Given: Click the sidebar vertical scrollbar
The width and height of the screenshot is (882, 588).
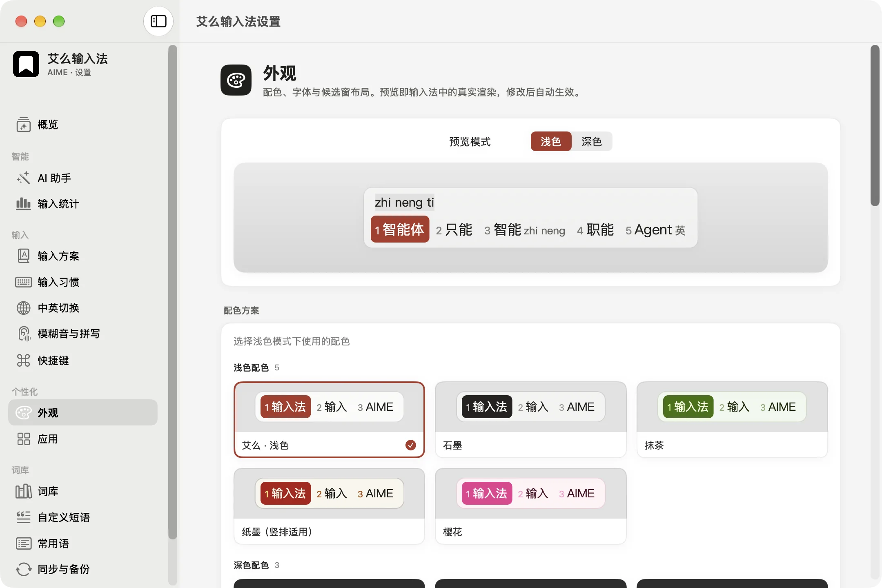Looking at the screenshot, I should [173, 292].
